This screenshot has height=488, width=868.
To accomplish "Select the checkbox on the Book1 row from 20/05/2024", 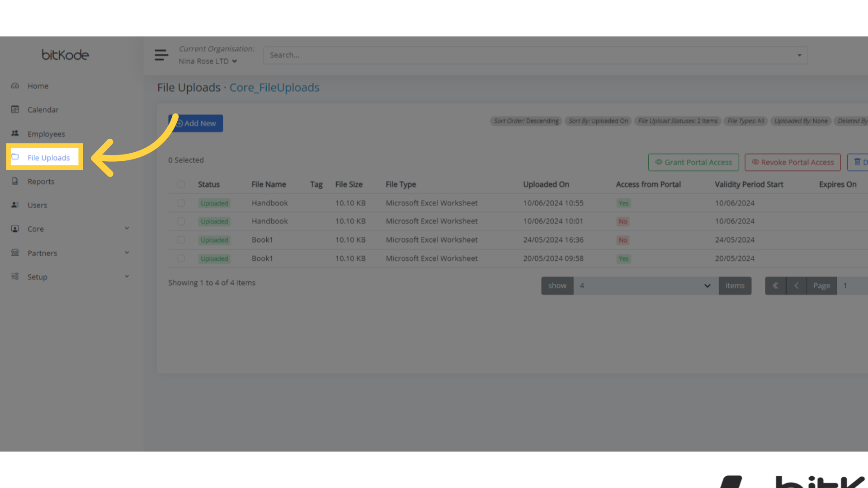I will [x=181, y=258].
